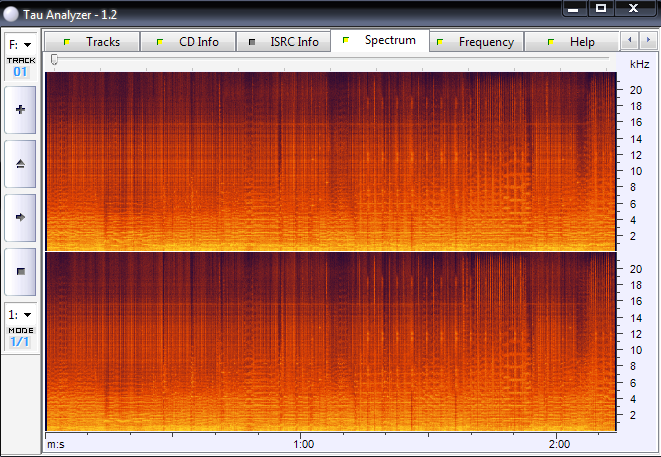
Task: Close the Tau Analyzer window
Action: click(634, 8)
